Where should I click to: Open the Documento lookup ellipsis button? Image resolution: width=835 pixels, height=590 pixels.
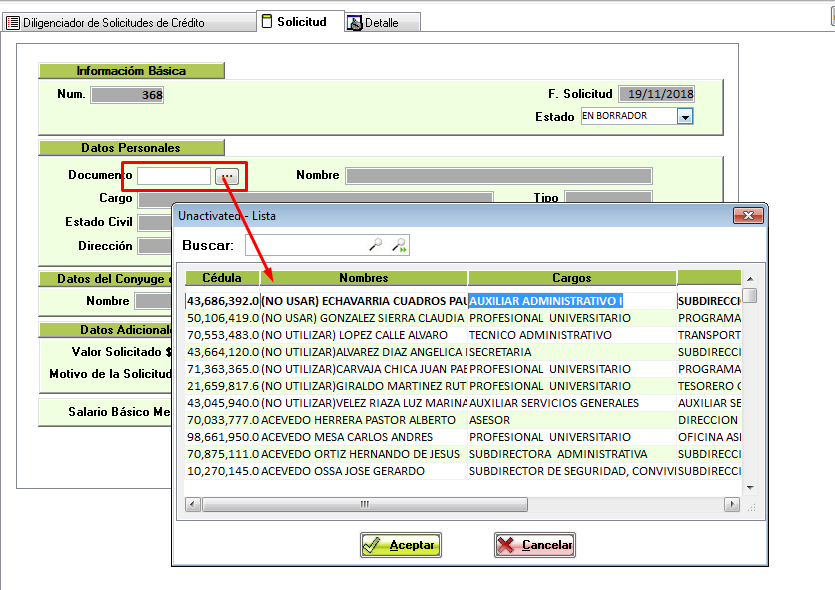tap(228, 176)
